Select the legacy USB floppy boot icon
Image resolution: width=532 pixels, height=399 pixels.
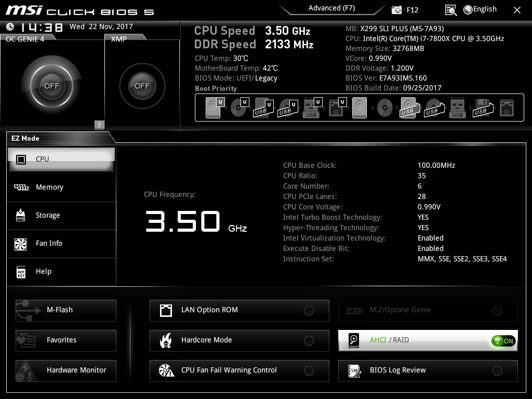tap(483, 108)
